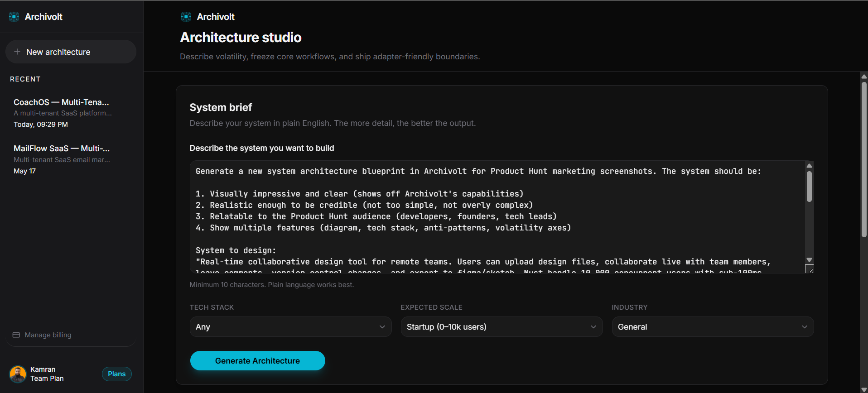Open the Tech Stack dropdown set to Any
The image size is (868, 393).
(290, 327)
